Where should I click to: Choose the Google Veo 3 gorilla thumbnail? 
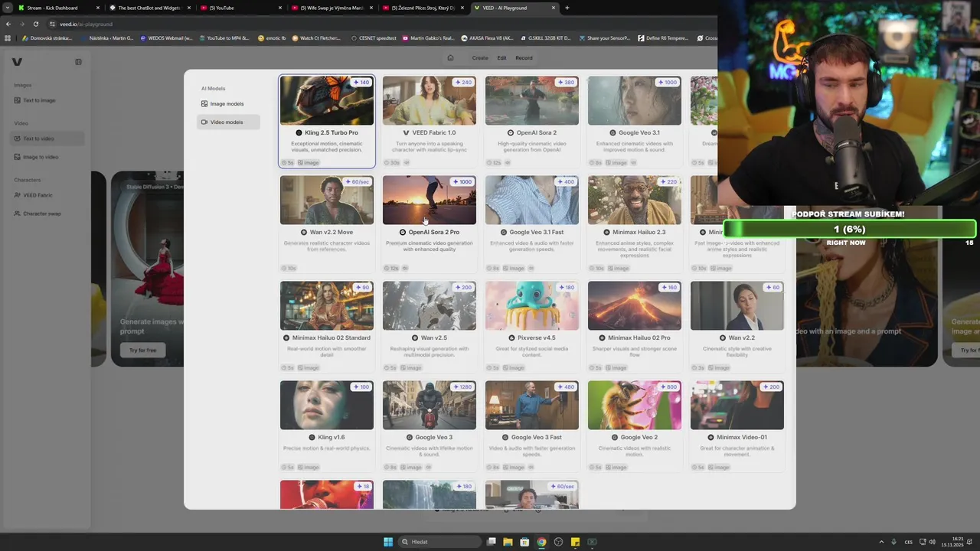(430, 405)
